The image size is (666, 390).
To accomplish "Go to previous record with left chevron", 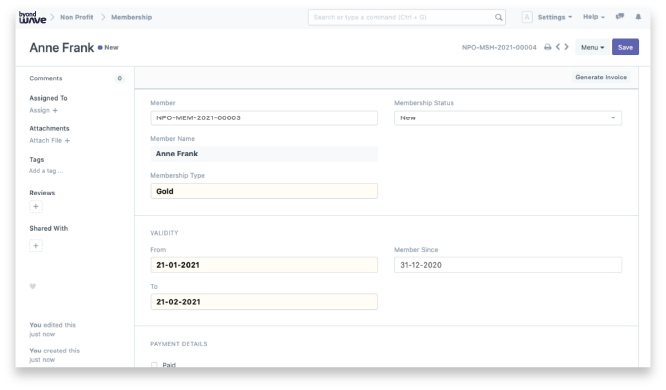I will point(558,47).
